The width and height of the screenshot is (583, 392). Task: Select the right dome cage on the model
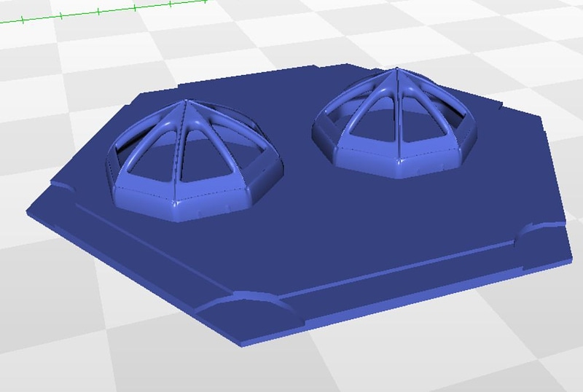click(395, 123)
